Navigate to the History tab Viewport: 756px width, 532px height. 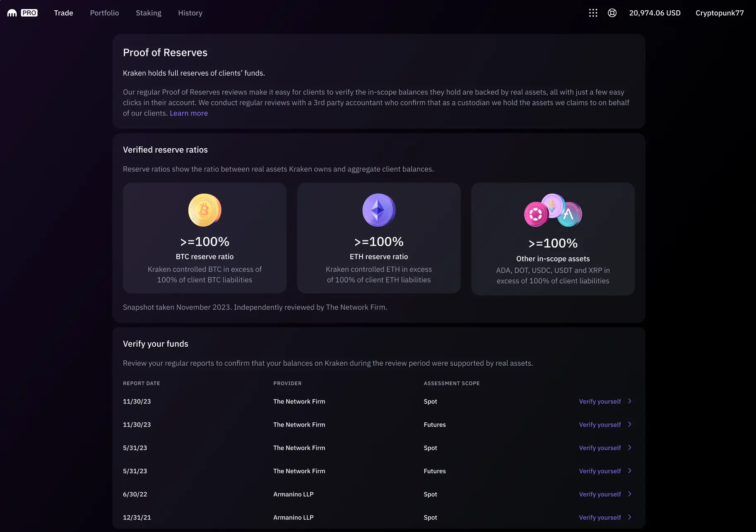pos(190,13)
